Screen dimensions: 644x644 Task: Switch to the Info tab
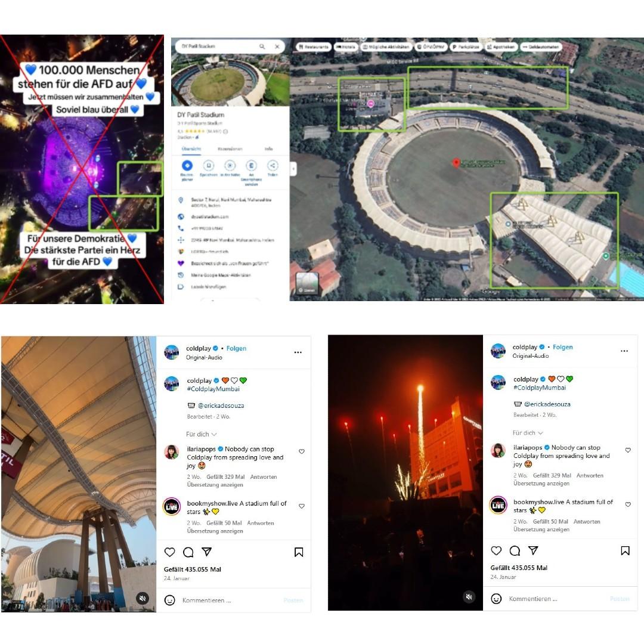point(268,148)
